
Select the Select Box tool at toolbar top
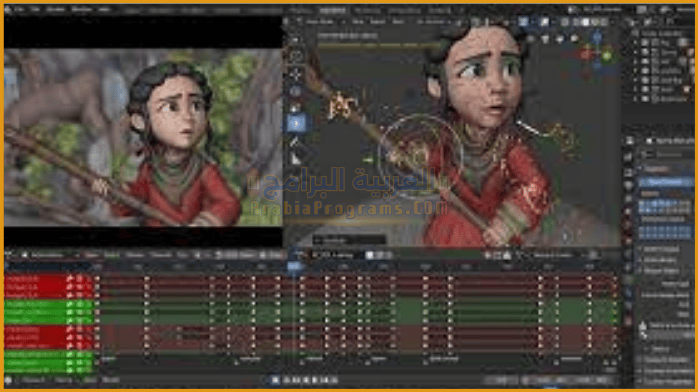(296, 40)
